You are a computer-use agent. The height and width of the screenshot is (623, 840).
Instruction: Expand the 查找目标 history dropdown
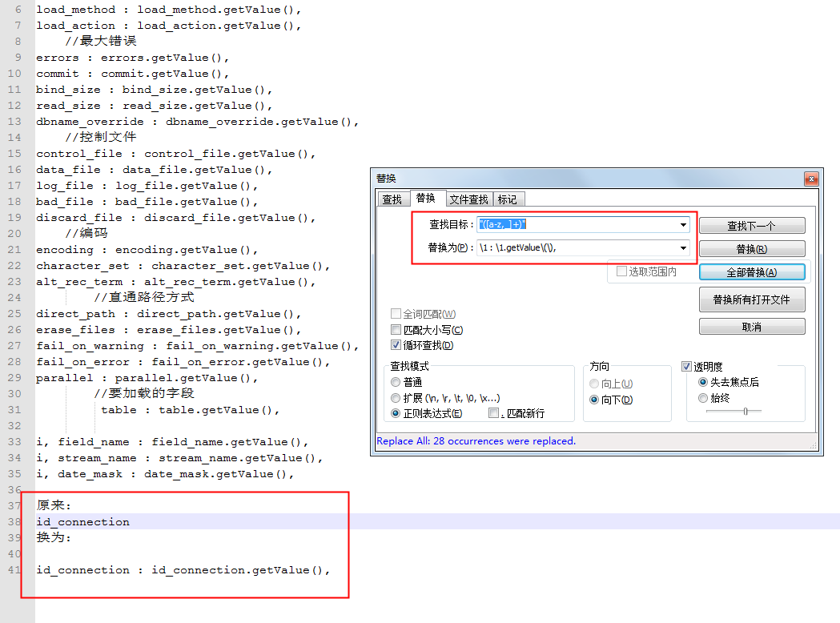tap(683, 225)
